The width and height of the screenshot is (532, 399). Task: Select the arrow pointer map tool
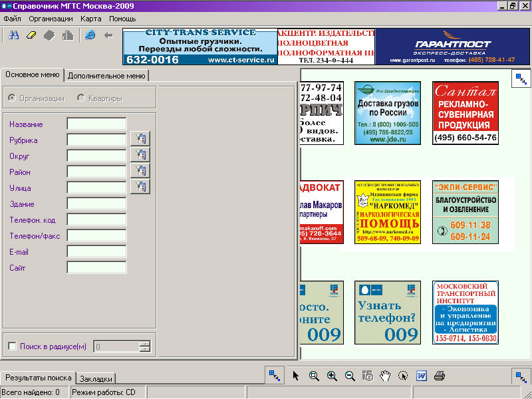(296, 376)
